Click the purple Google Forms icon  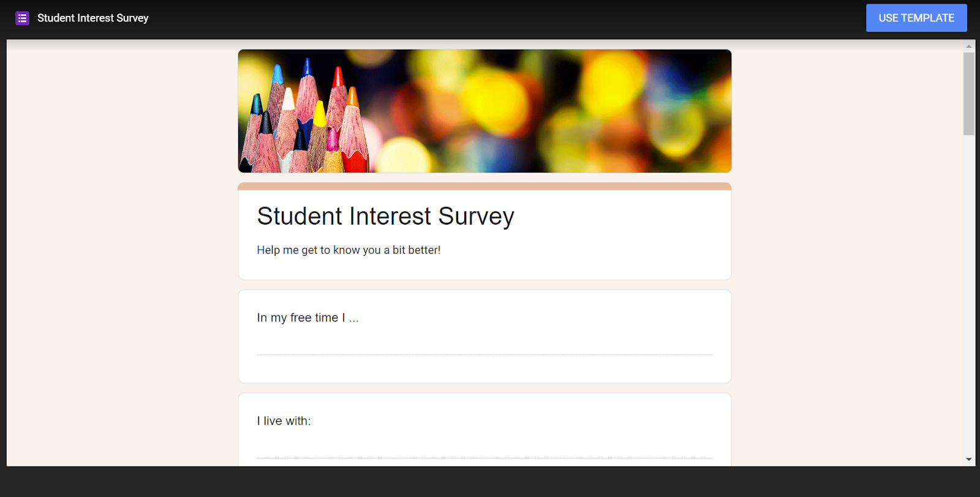click(x=22, y=18)
